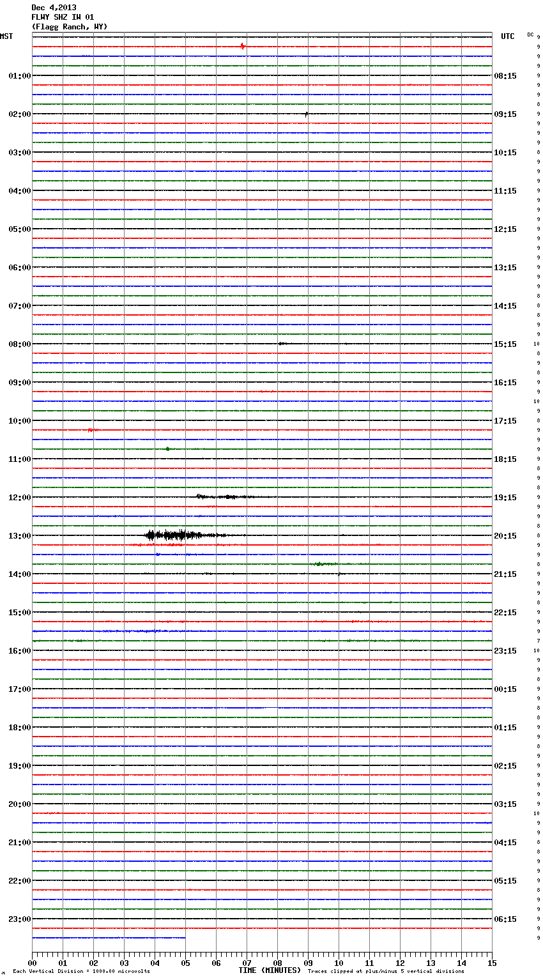543x980 pixels.
Task: Click minute tick label '05' on bottom axis
Action: 185,963
